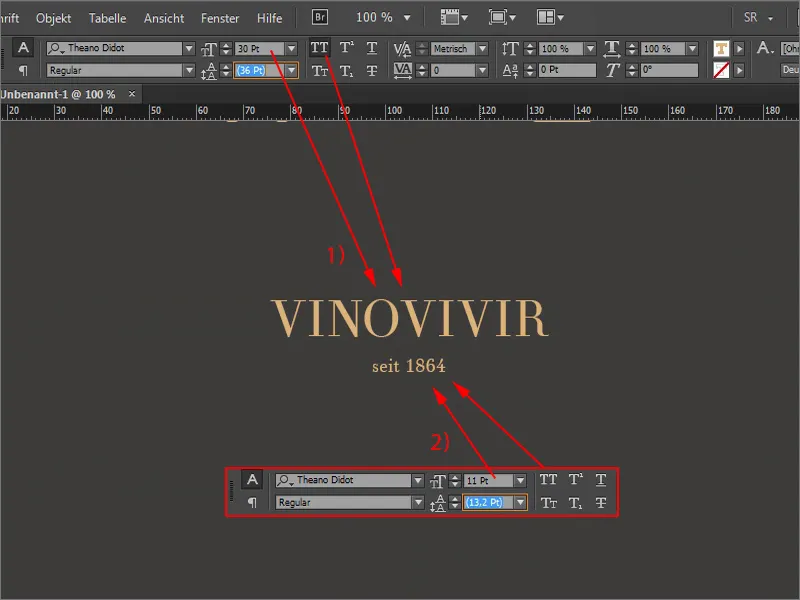This screenshot has width=800, height=600.
Task: Click the kerning icon beside Metrisch
Action: coord(403,49)
